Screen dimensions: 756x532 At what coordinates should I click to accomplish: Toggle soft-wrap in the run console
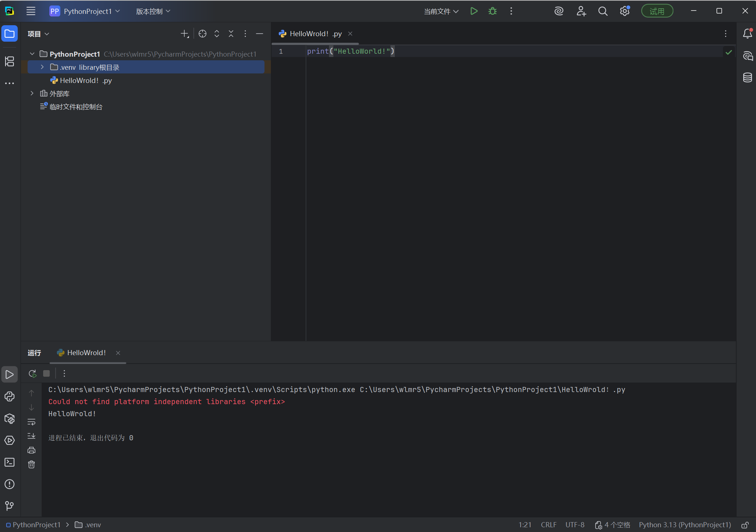[31, 422]
